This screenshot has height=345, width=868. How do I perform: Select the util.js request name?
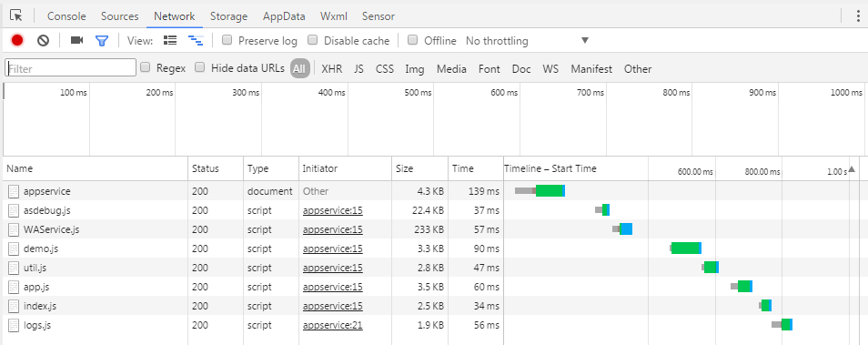(35, 268)
